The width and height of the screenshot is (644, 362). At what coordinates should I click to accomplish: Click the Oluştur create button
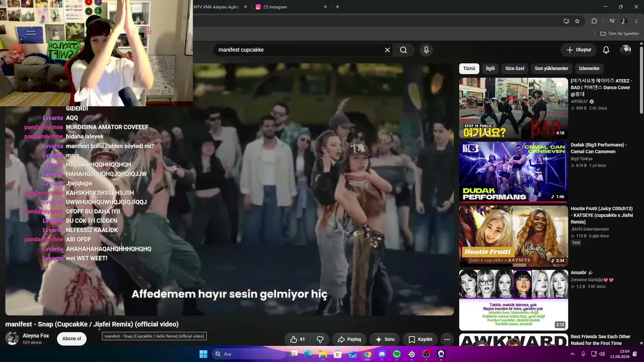579,50
